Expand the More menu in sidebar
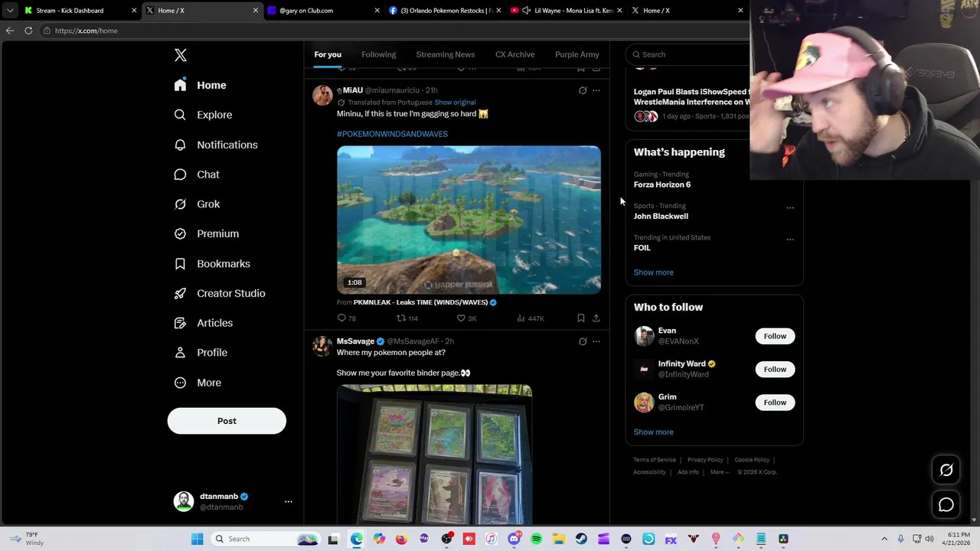The image size is (980, 551). click(x=198, y=383)
